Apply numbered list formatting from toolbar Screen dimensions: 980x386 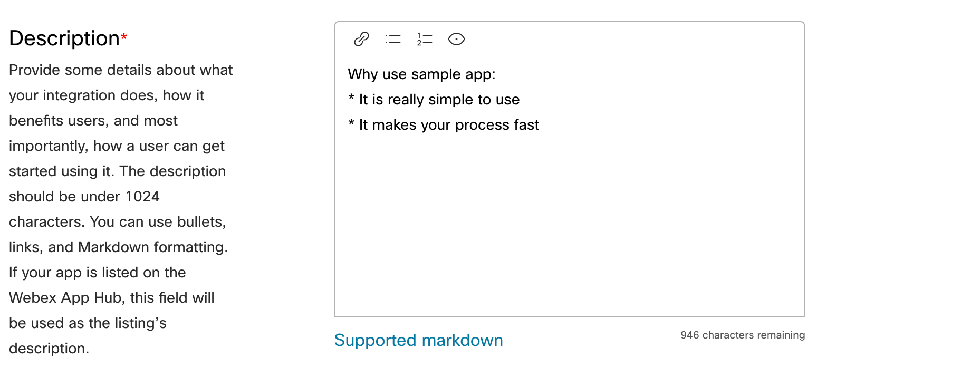point(425,39)
